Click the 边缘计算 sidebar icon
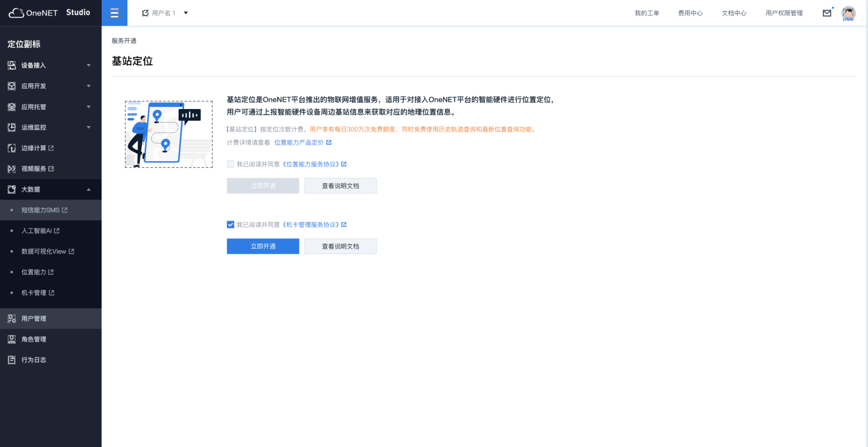Image resolution: width=868 pixels, height=447 pixels. (x=12, y=148)
